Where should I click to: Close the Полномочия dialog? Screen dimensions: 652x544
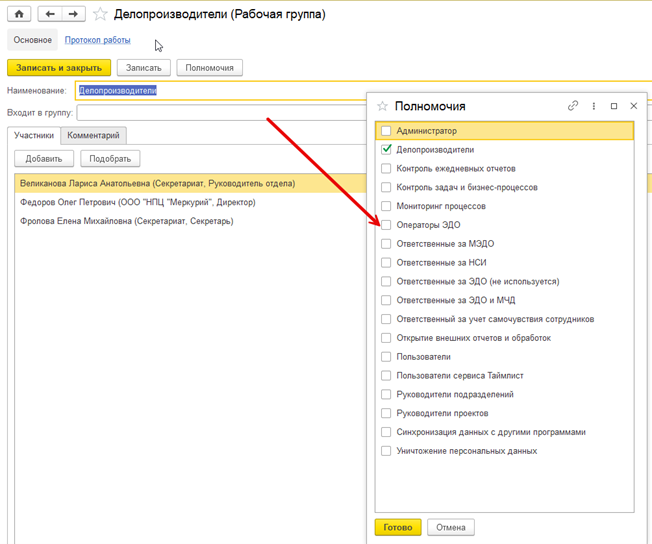(634, 106)
